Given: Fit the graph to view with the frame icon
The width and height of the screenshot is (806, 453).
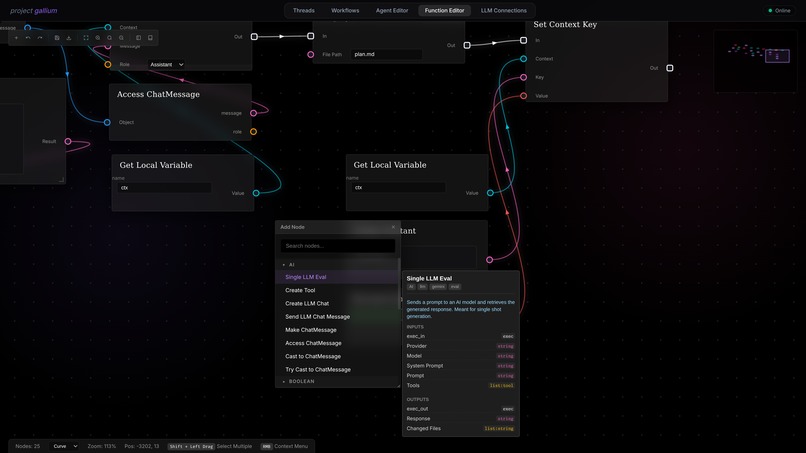Looking at the screenshot, I should click(x=86, y=38).
